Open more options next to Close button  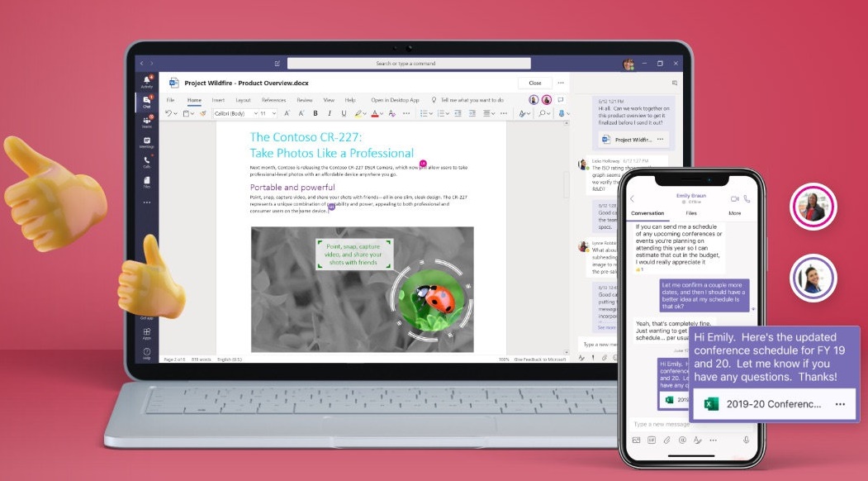(561, 83)
